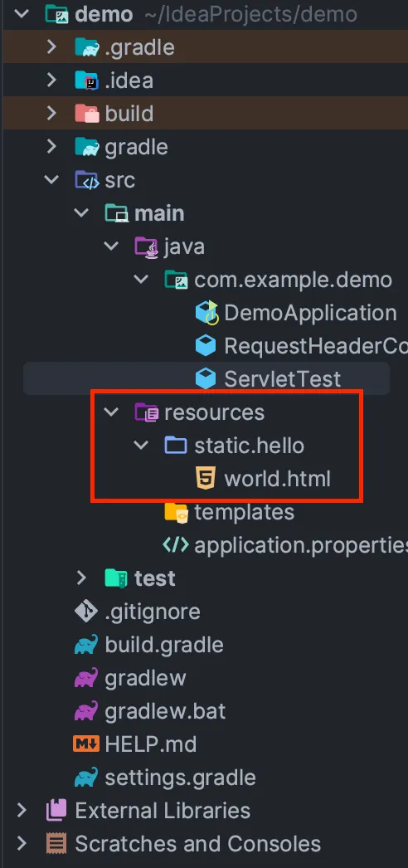Select the HELP.md file name

point(150,744)
